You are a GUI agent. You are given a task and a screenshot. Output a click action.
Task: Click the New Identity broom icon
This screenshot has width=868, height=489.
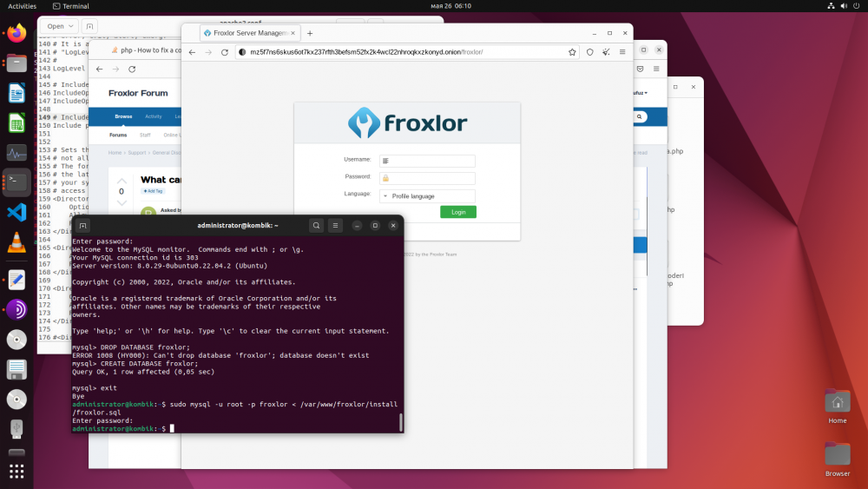pyautogui.click(x=606, y=52)
